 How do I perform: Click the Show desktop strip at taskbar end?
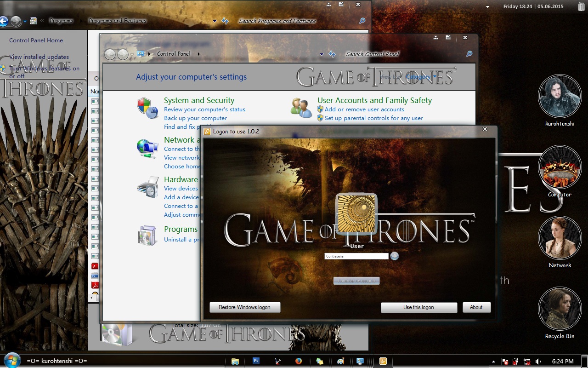[x=585, y=361]
